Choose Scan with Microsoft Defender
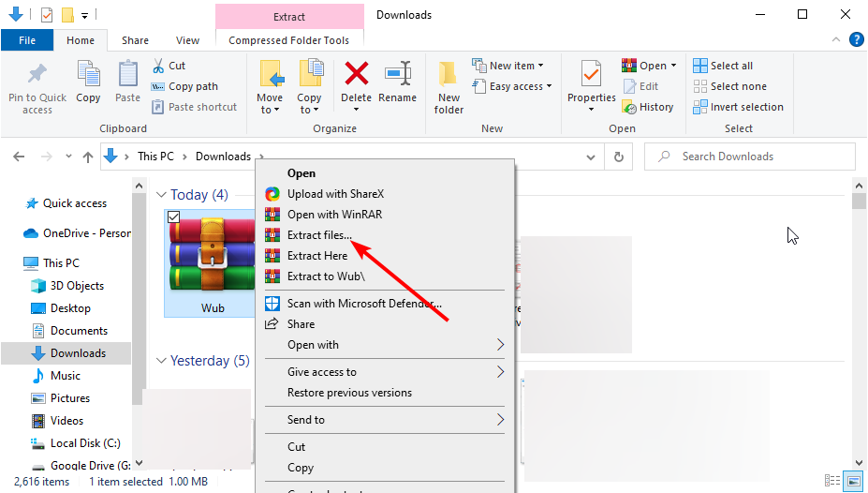 click(x=385, y=304)
